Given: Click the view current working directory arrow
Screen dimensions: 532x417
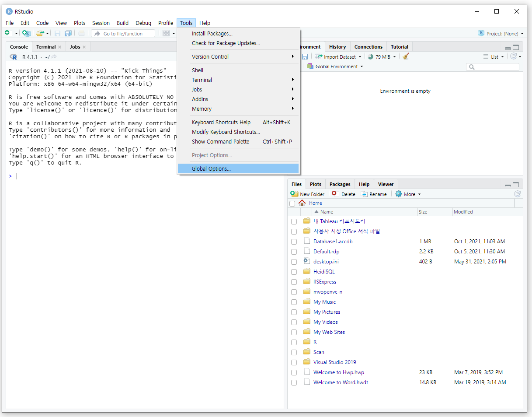Looking at the screenshot, I should coord(54,57).
